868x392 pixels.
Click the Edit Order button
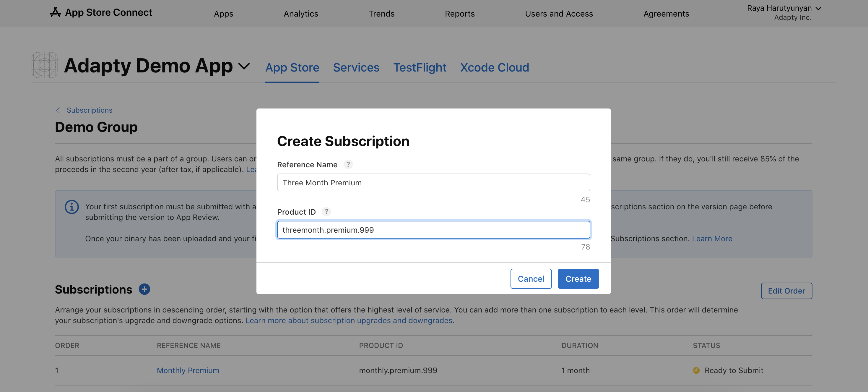click(x=786, y=291)
